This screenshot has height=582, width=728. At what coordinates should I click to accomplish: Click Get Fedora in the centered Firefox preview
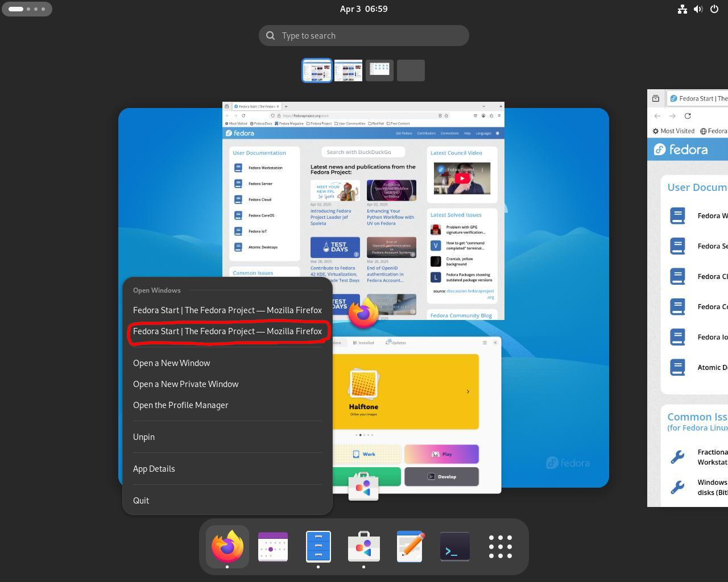click(x=404, y=133)
